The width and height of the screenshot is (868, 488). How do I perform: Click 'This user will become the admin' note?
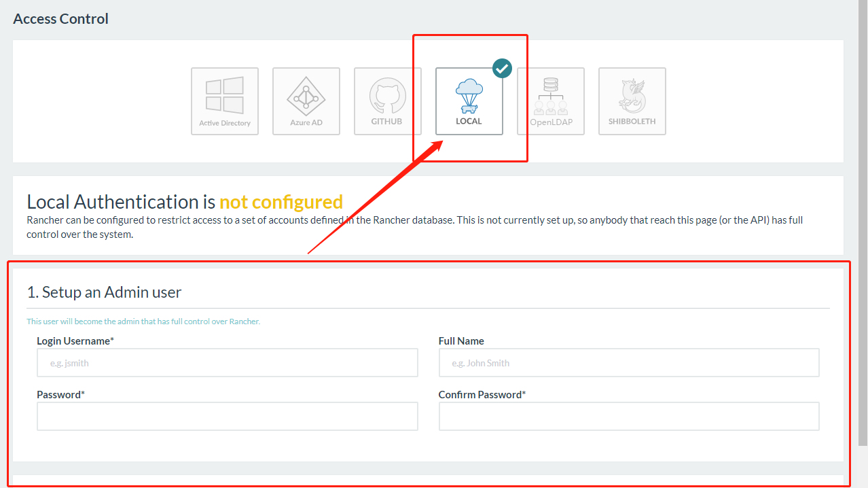143,321
